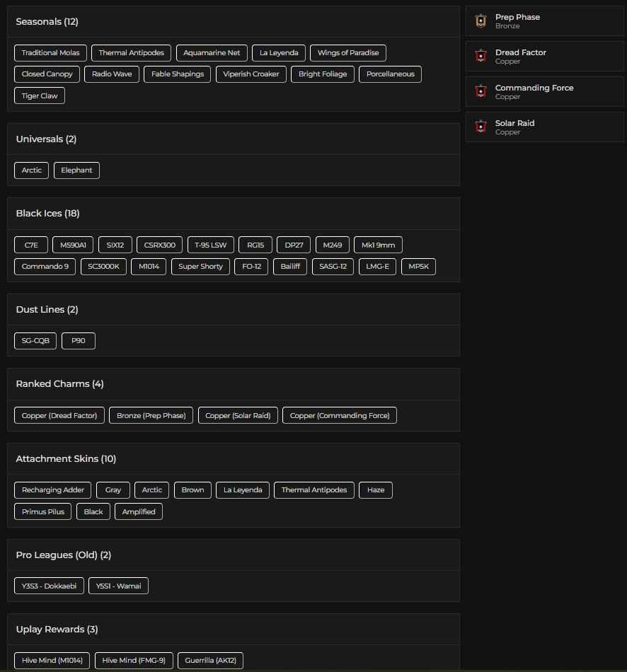Viewport: 627px width, 672px height.
Task: Select the M590A1 Black Ice skin
Action: [x=72, y=244]
